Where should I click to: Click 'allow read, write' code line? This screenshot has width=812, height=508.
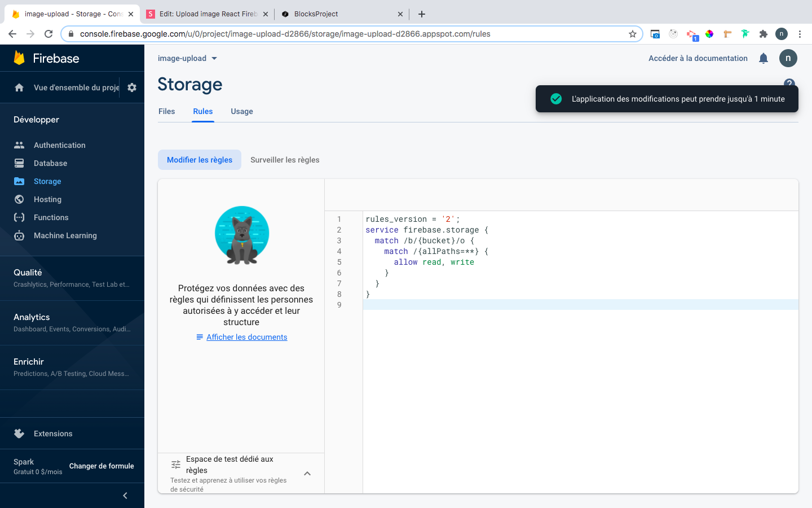point(434,262)
